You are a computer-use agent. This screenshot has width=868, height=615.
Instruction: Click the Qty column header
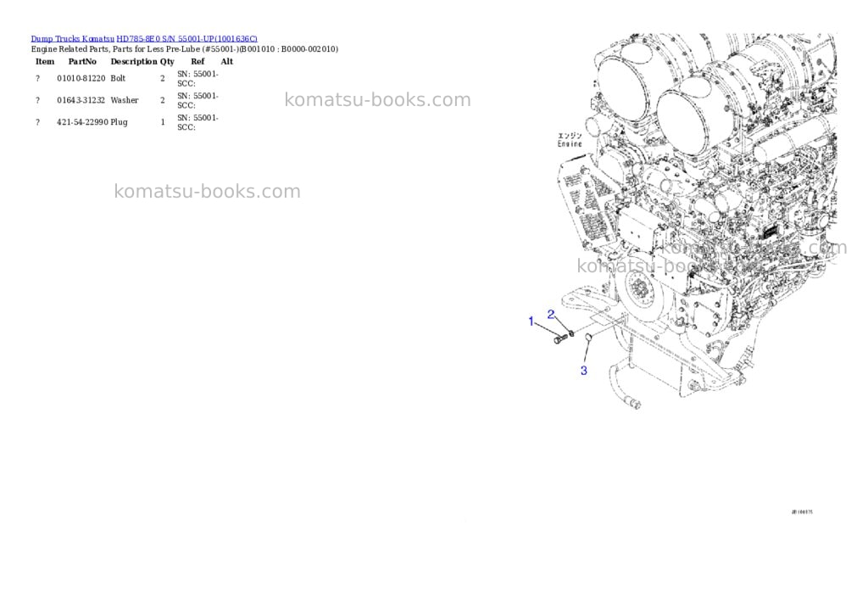[x=167, y=61]
